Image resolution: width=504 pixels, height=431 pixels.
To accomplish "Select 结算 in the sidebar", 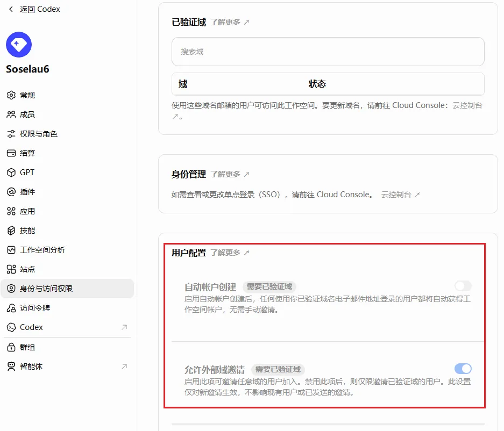I will coord(67,153).
